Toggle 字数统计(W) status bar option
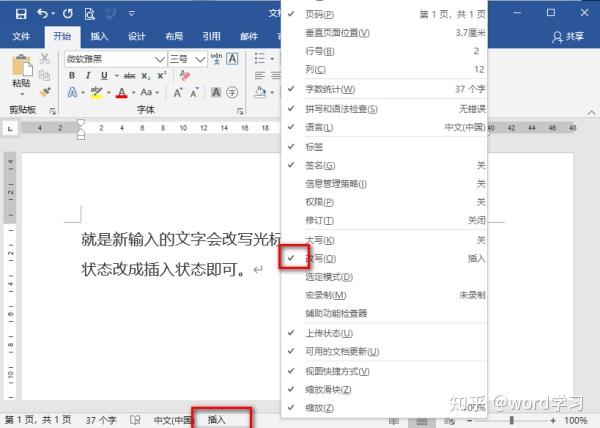 [x=384, y=89]
